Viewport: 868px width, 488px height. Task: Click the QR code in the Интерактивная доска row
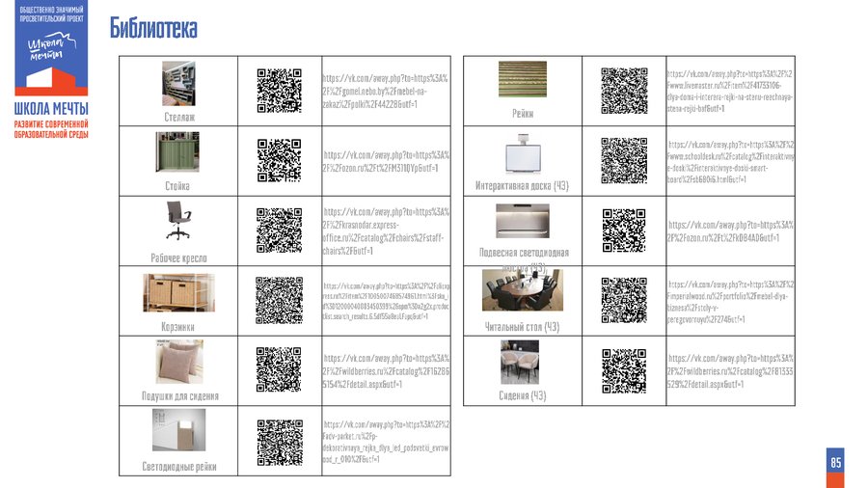(x=624, y=160)
